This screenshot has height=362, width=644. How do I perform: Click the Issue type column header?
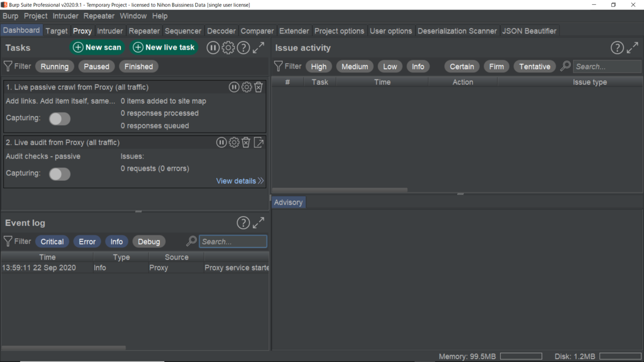pyautogui.click(x=589, y=82)
